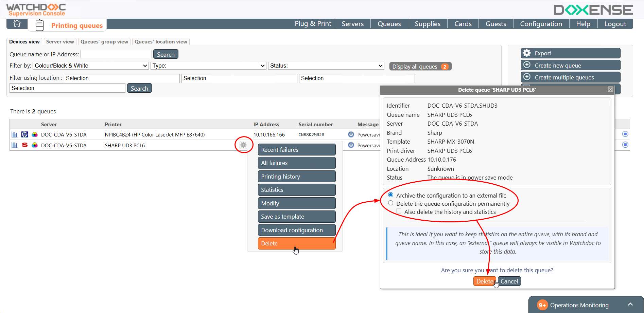Select the radio button for HP row
This screenshot has height=313, width=644.
tap(625, 134)
